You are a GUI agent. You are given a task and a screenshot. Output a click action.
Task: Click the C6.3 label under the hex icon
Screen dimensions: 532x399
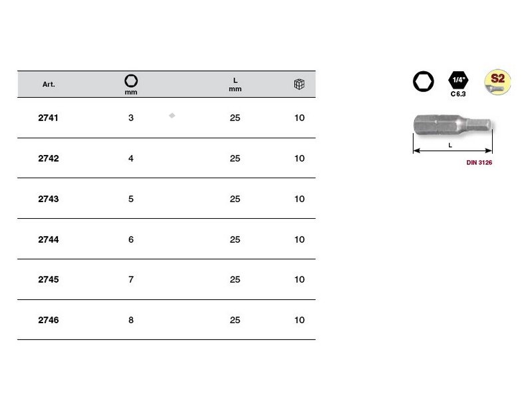click(x=458, y=94)
